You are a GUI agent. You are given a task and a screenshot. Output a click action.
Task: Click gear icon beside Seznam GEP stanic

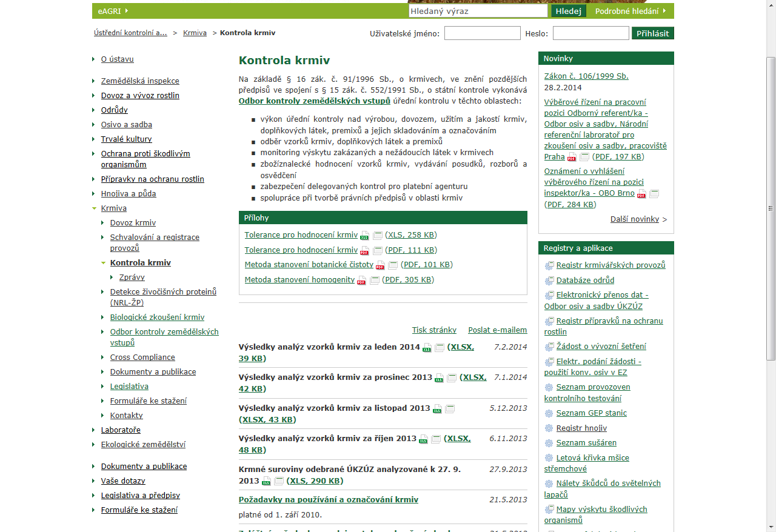coord(549,413)
